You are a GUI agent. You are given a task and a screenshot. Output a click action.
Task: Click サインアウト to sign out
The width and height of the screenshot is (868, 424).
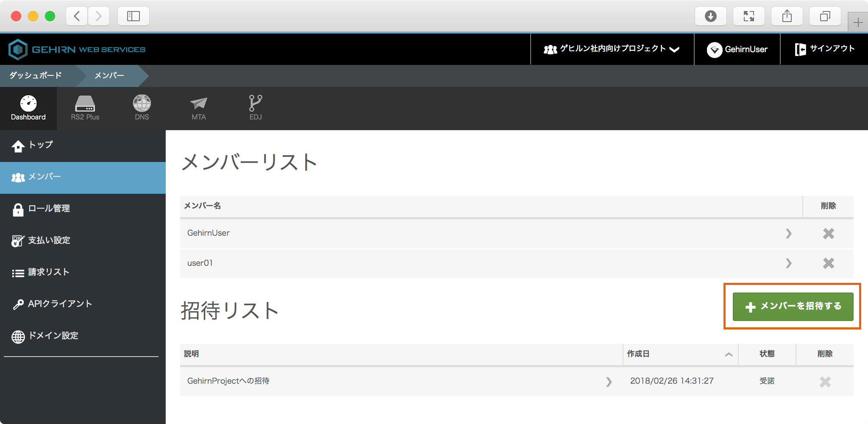(x=824, y=49)
